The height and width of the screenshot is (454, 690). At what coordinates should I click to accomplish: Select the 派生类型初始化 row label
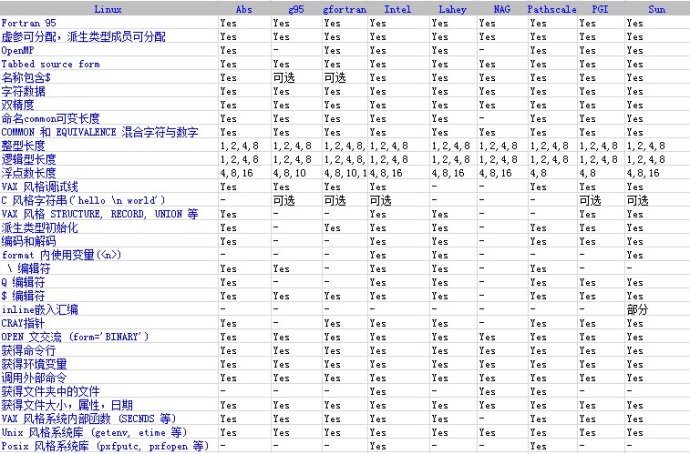click(x=40, y=227)
